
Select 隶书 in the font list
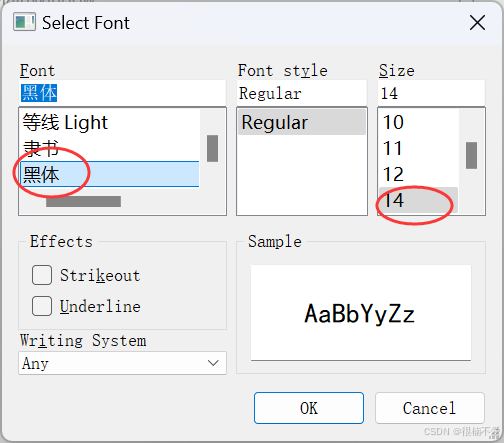point(110,148)
